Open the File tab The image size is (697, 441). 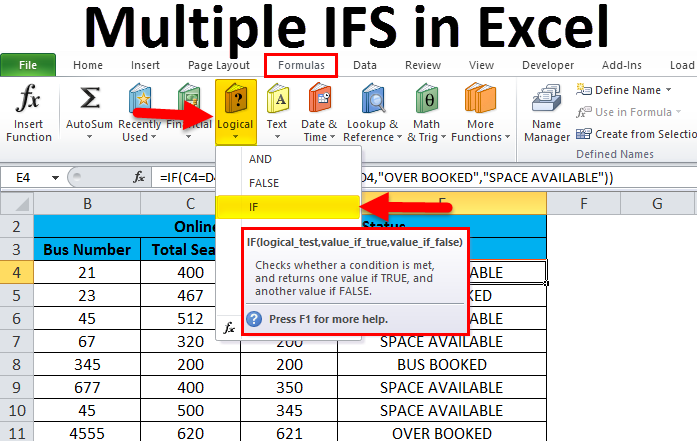tap(28, 65)
